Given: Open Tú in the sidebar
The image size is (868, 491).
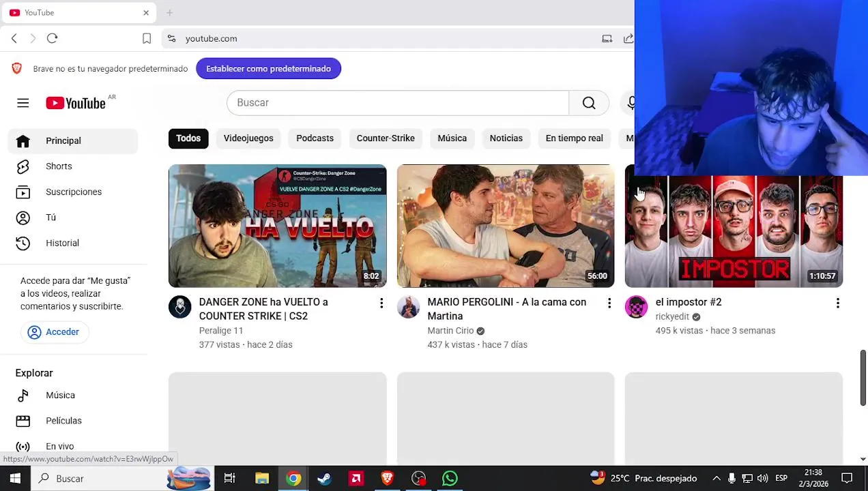Looking at the screenshot, I should (73, 218).
